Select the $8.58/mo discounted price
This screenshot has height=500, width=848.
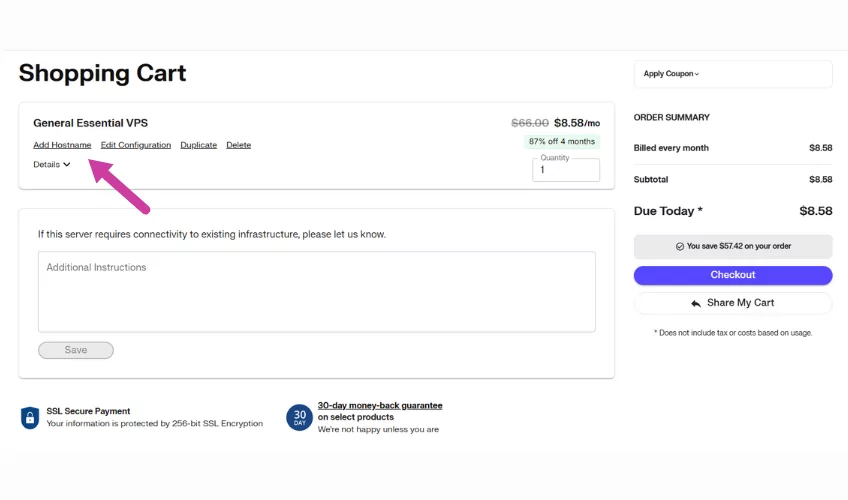click(577, 123)
